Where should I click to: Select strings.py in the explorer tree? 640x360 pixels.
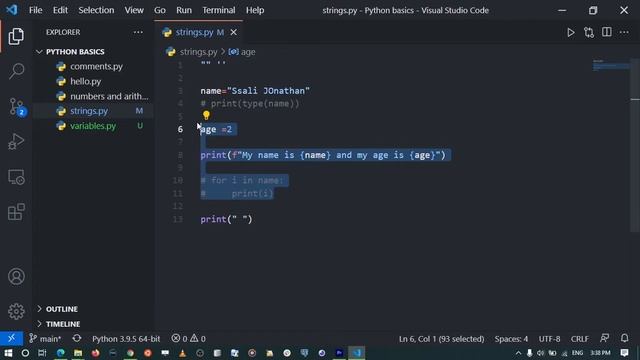pyautogui.click(x=93, y=111)
